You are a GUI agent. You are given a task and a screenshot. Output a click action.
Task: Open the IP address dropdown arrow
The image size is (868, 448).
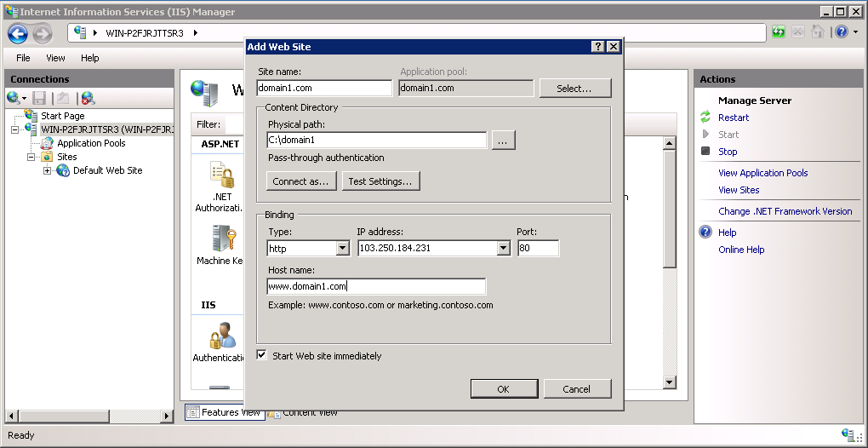click(x=503, y=248)
